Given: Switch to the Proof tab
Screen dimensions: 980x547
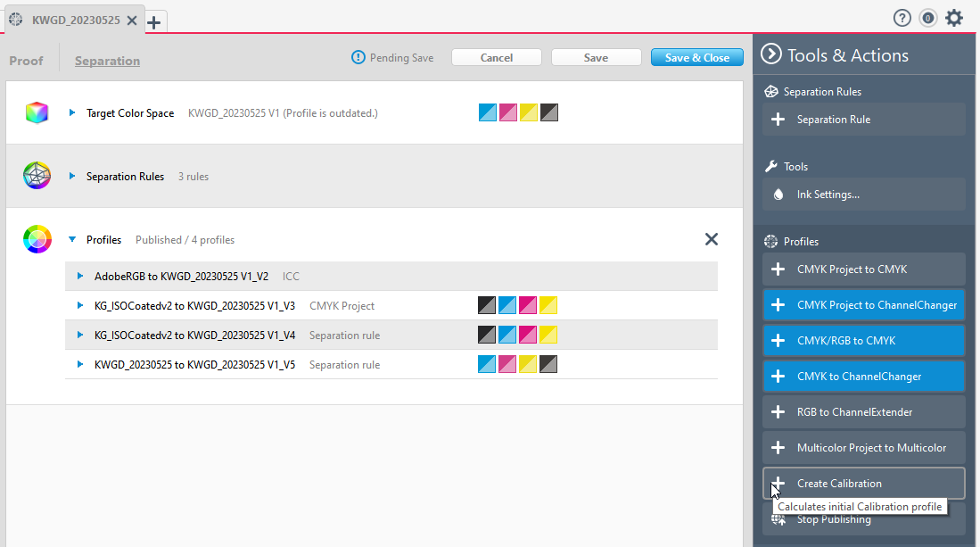Looking at the screenshot, I should click(x=26, y=61).
